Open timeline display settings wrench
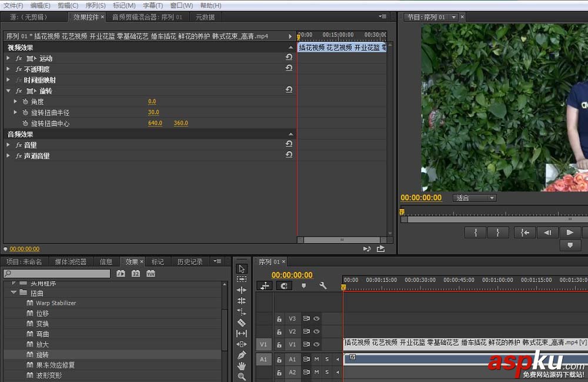The width and height of the screenshot is (588, 382). point(323,285)
